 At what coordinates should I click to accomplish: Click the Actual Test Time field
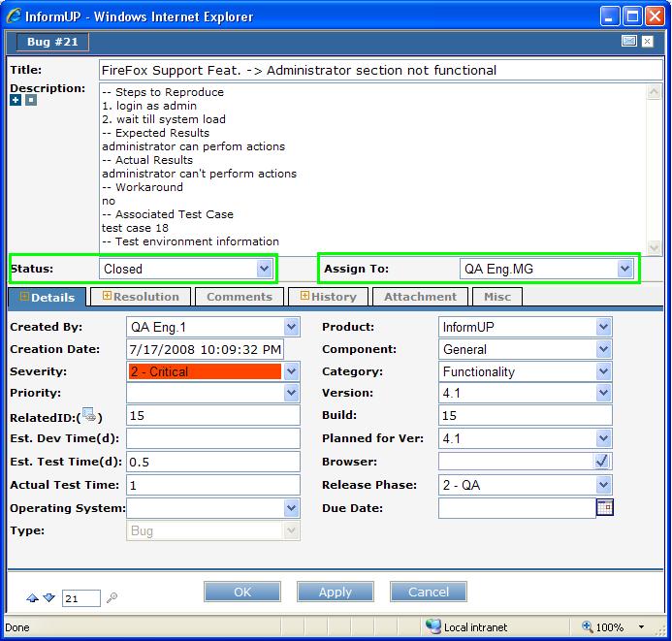213,485
